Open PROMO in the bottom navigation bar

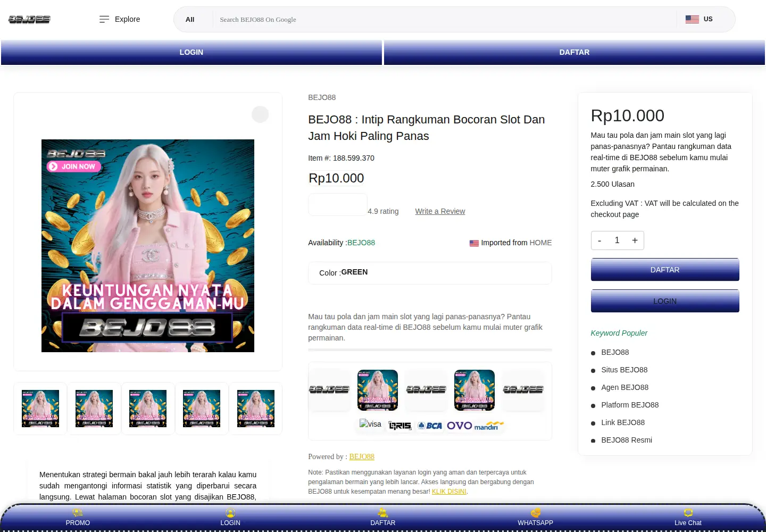tap(78, 518)
